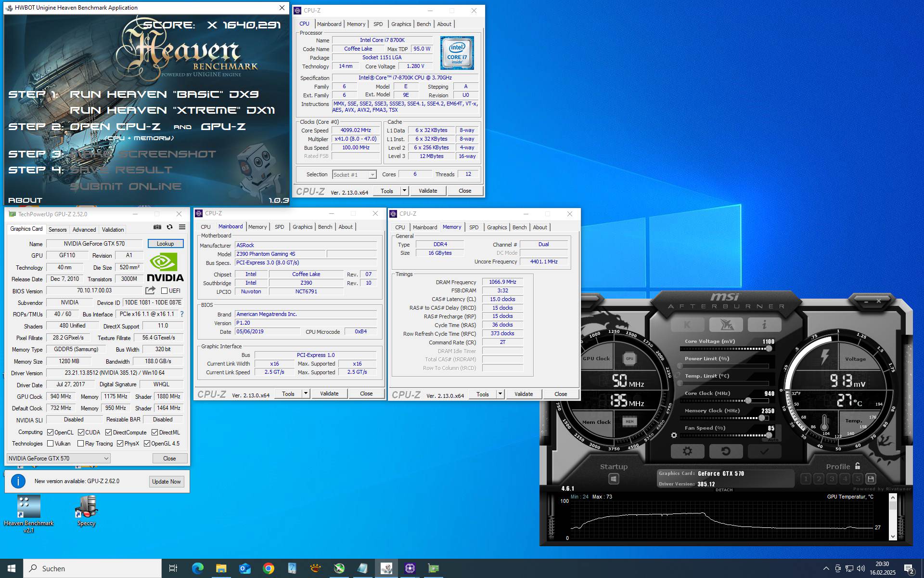
Task: Take a GPU-Z screenshot with the camera icon
Action: point(157,227)
